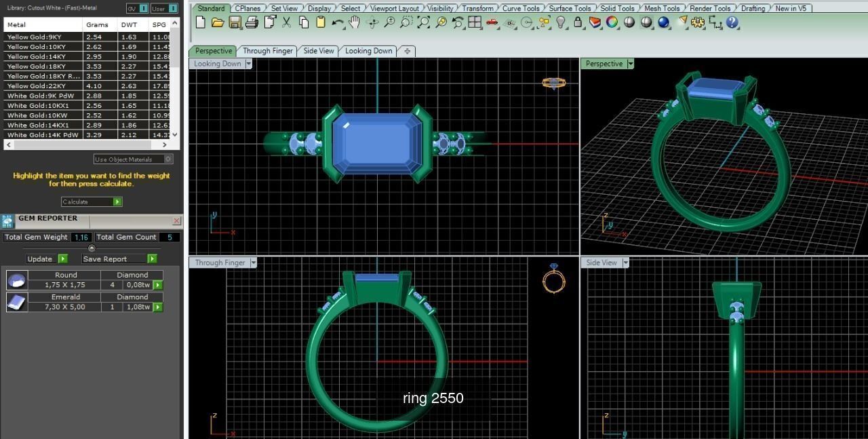Viewport: 868px width, 439px height.
Task: Select the Cut scissors icon
Action: pos(286,22)
